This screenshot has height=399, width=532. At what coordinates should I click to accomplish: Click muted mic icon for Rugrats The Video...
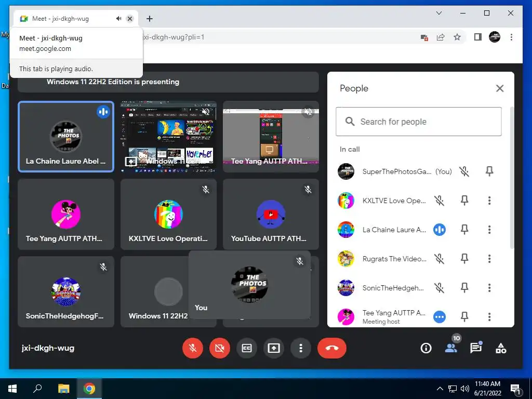click(x=440, y=259)
